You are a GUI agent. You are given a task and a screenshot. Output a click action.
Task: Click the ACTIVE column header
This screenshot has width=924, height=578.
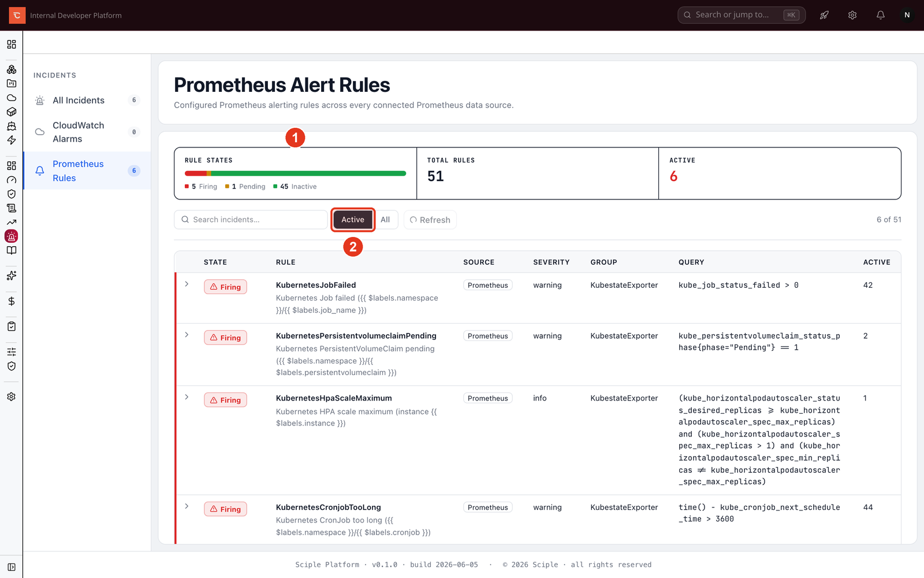click(877, 262)
